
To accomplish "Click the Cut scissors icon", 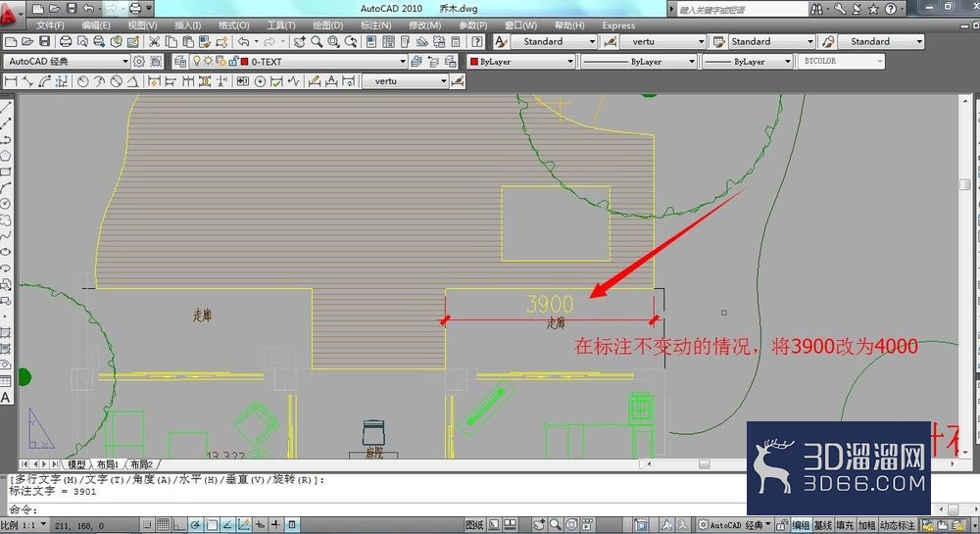I will pyautogui.click(x=154, y=42).
